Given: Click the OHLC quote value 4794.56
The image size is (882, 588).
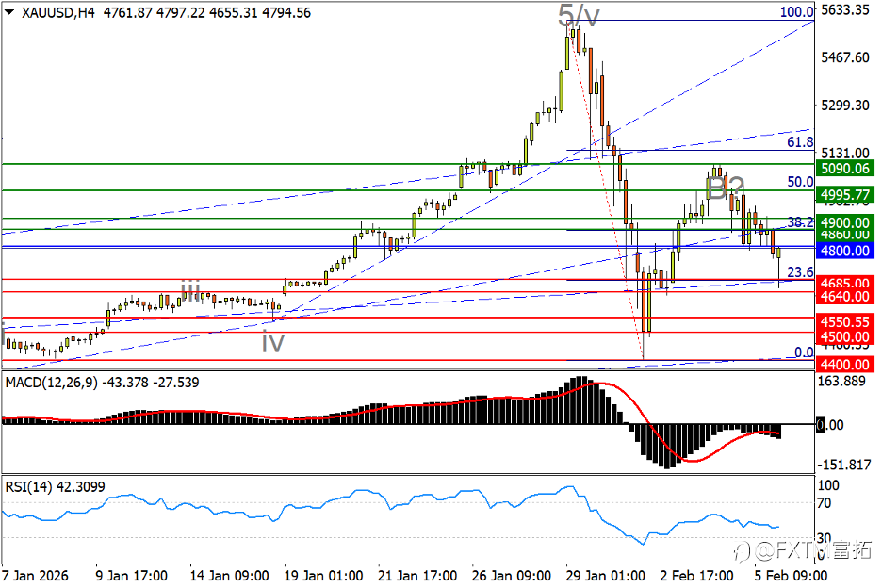Looking at the screenshot, I should pyautogui.click(x=286, y=12).
